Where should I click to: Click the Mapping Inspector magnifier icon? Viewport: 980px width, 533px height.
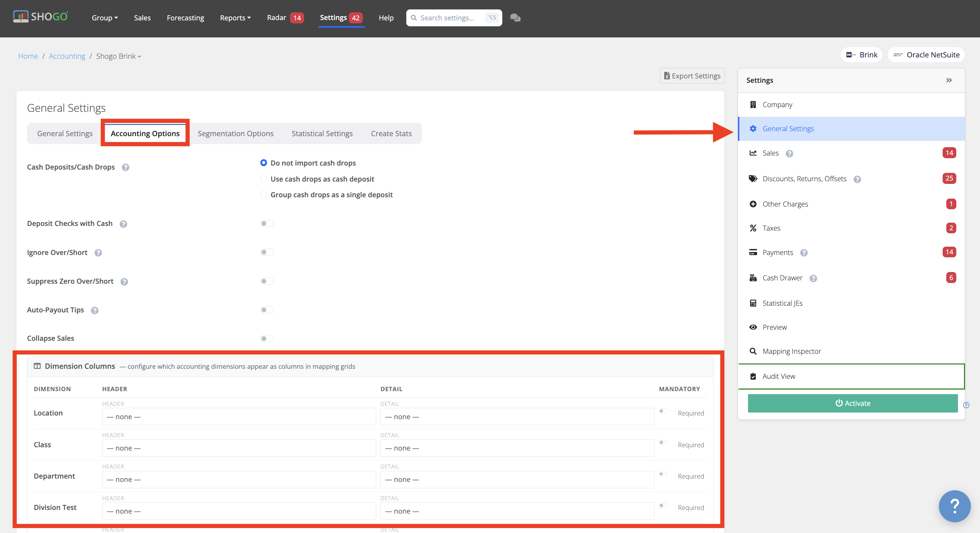(753, 351)
